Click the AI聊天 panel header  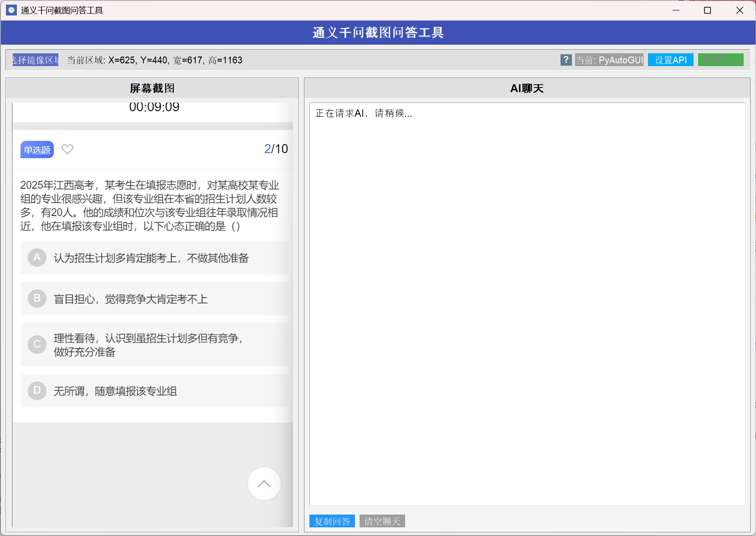[x=528, y=88]
